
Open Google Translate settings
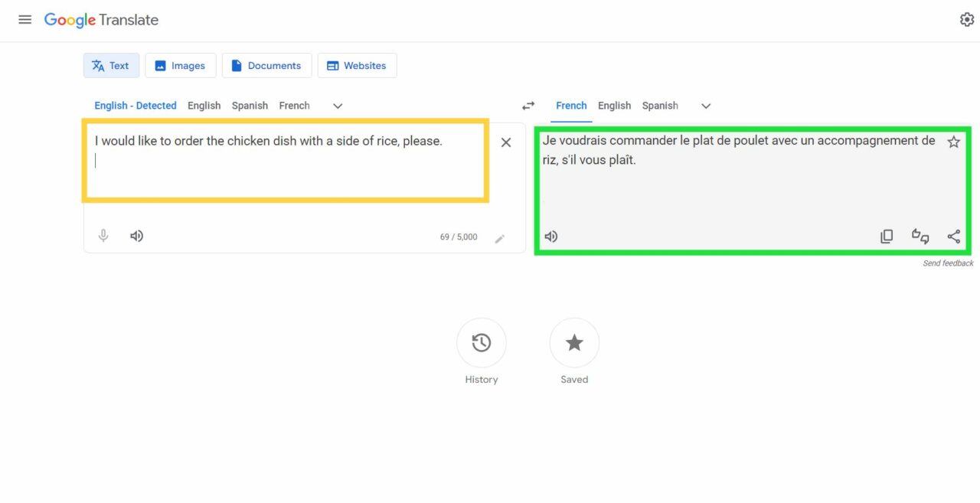(x=966, y=19)
